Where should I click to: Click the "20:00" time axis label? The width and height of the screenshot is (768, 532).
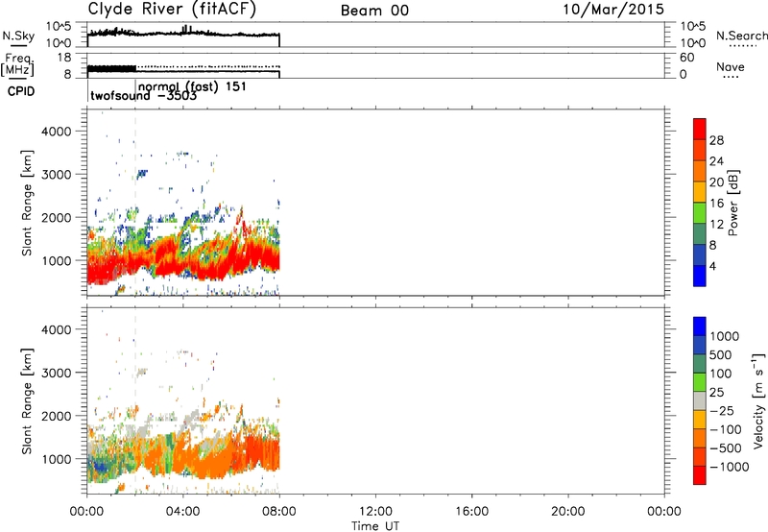[568, 512]
